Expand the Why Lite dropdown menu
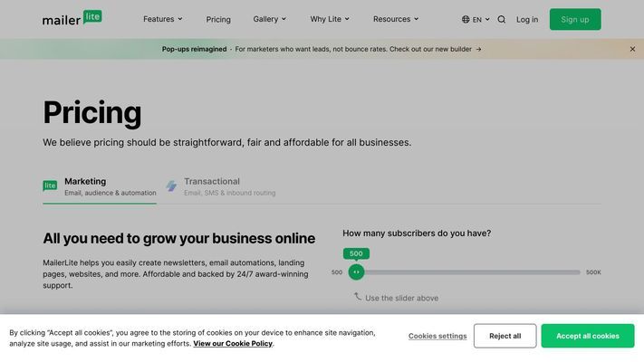The width and height of the screenshot is (644, 362). [x=330, y=19]
